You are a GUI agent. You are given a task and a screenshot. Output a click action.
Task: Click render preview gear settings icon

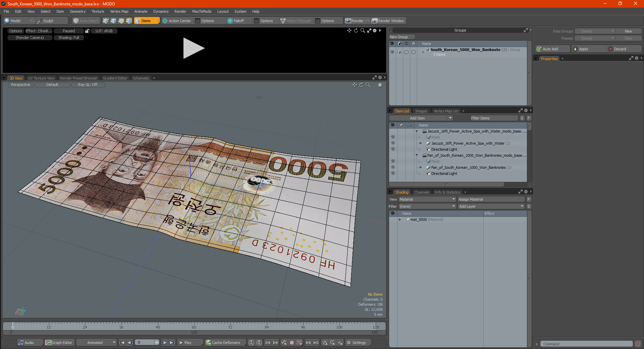click(375, 31)
